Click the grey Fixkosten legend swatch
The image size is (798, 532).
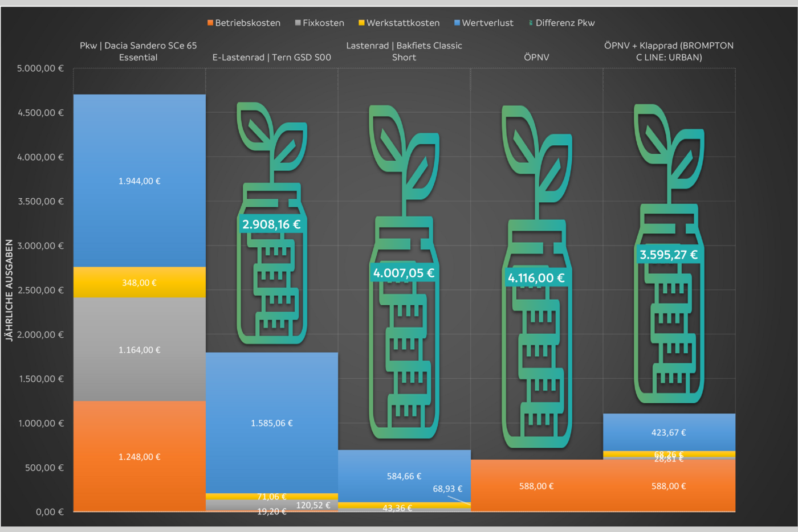[x=298, y=23]
